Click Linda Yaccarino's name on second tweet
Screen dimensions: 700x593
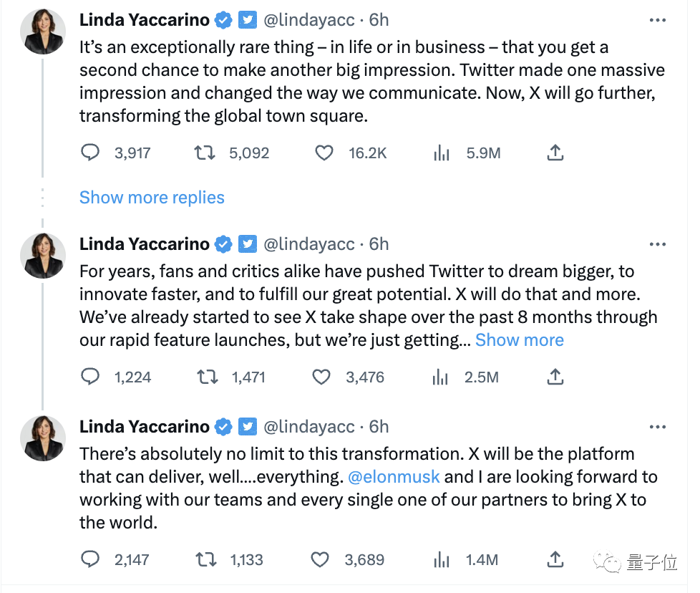(x=144, y=244)
